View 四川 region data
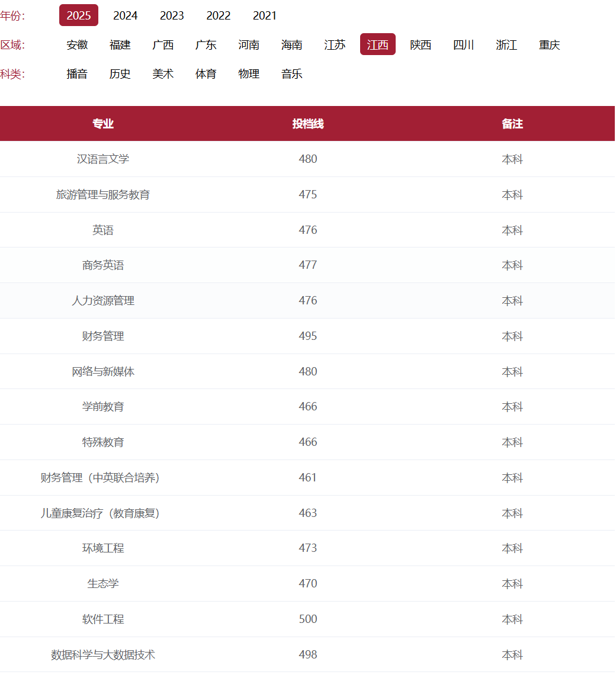The height and width of the screenshot is (678, 616). click(463, 44)
